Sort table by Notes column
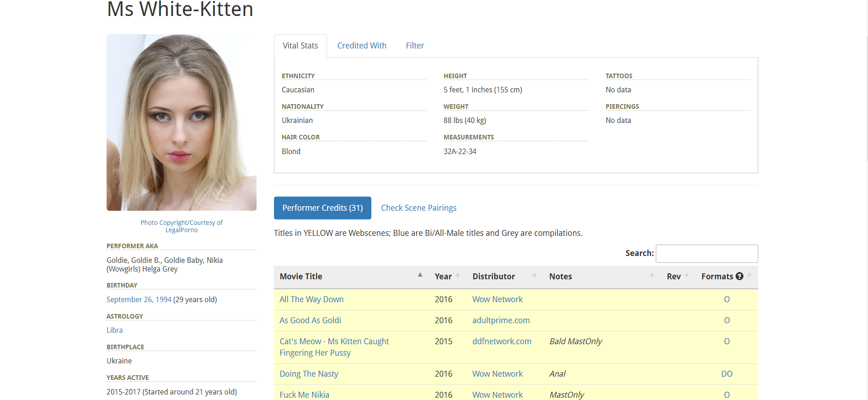Image resolution: width=868 pixels, height=400 pixels. click(602, 277)
